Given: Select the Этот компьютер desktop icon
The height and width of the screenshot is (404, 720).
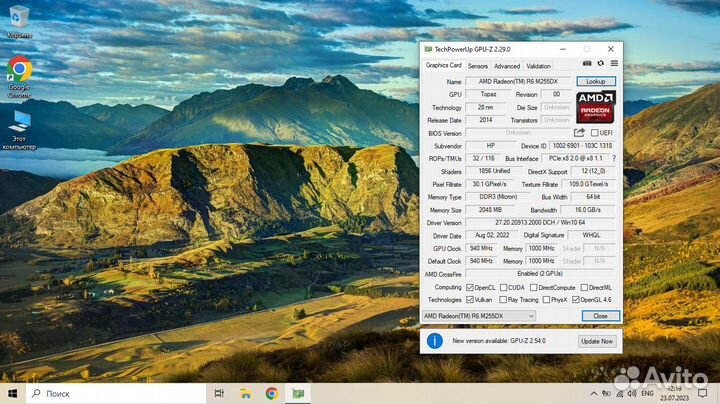Looking at the screenshot, I should 19,130.
